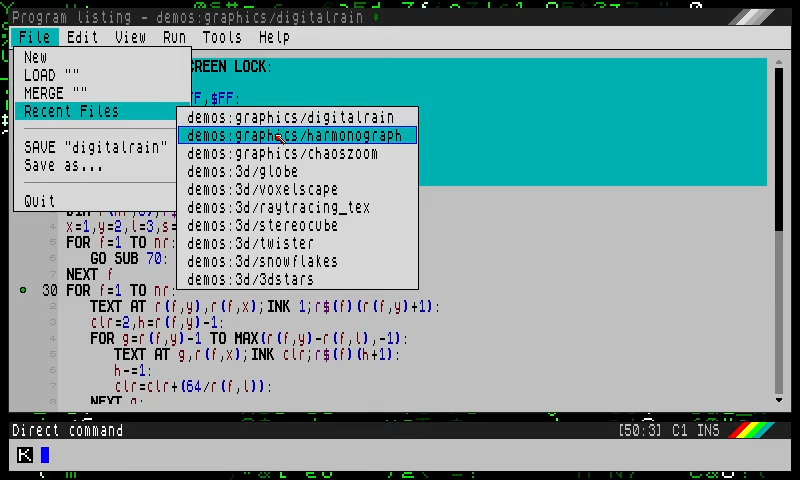The height and width of the screenshot is (480, 800).
Task: Choose Save as... from File menu
Action: point(96,166)
